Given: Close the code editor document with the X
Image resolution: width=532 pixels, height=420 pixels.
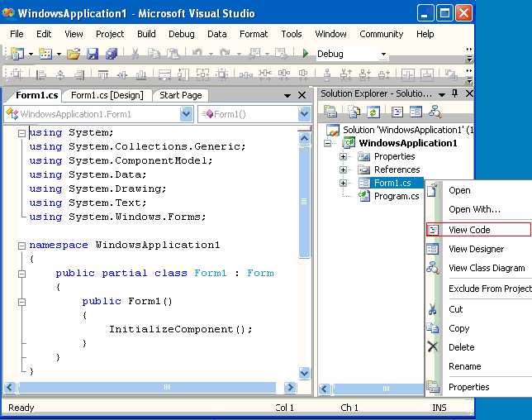Looking at the screenshot, I should (x=302, y=95).
